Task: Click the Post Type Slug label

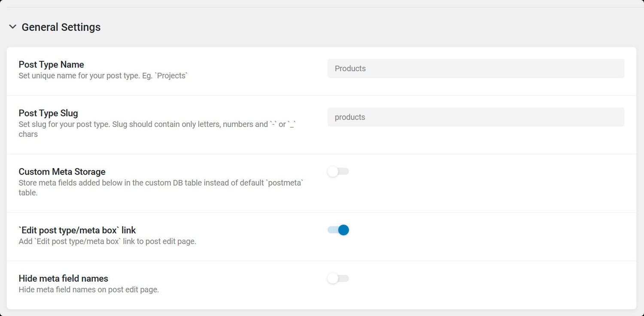Action: (49, 113)
